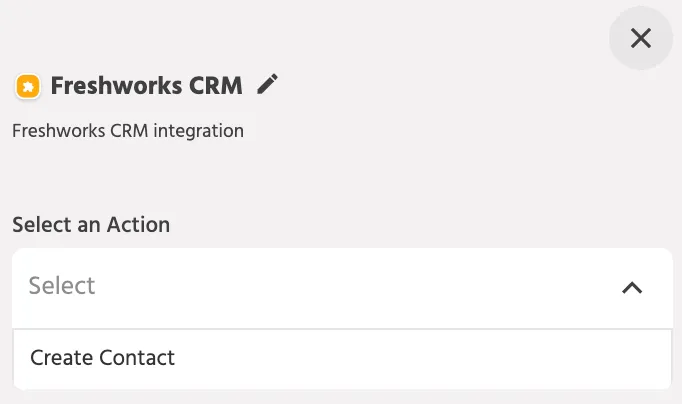Focus the Select an Action combo box
This screenshot has width=682, height=404.
coord(342,288)
